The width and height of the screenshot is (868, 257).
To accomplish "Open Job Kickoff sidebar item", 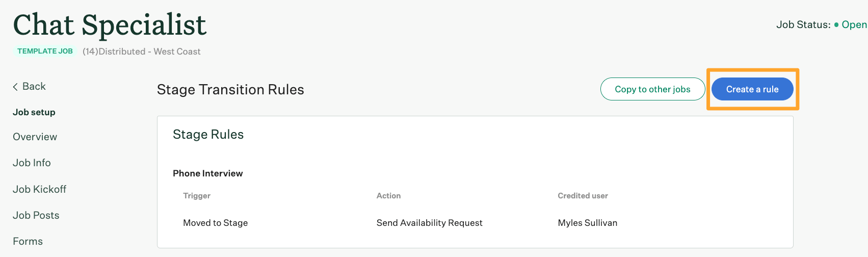I will coord(39,189).
